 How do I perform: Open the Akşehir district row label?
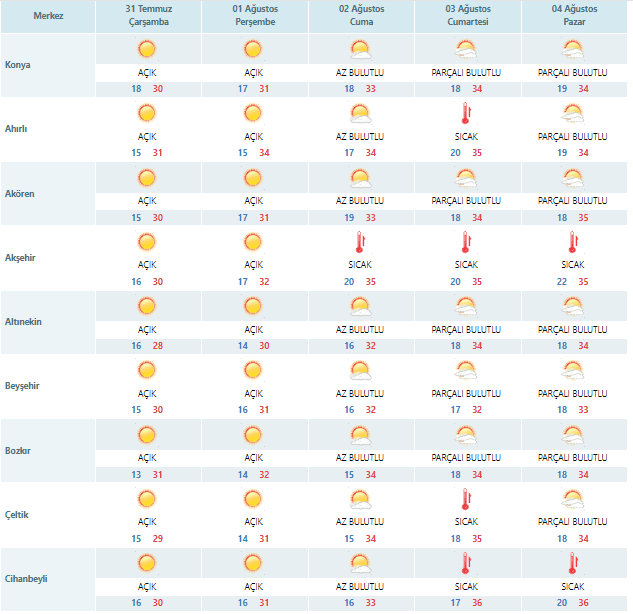point(22,257)
